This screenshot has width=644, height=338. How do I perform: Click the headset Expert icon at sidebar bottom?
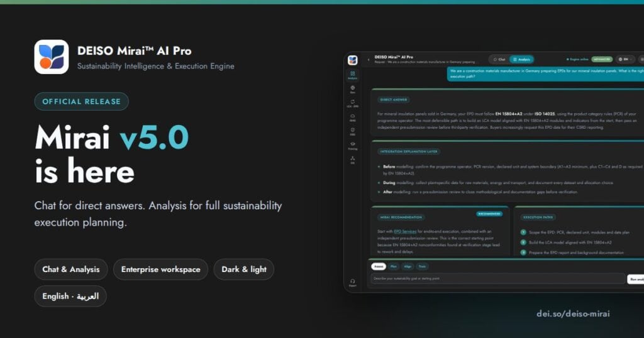(352, 283)
